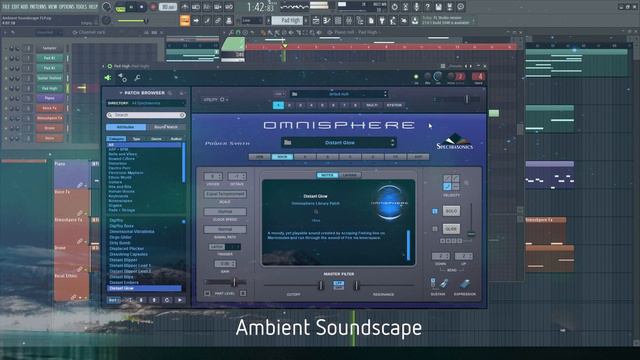Switch to the LAYERS tab
This screenshot has height=360, width=640.
pyautogui.click(x=350, y=175)
